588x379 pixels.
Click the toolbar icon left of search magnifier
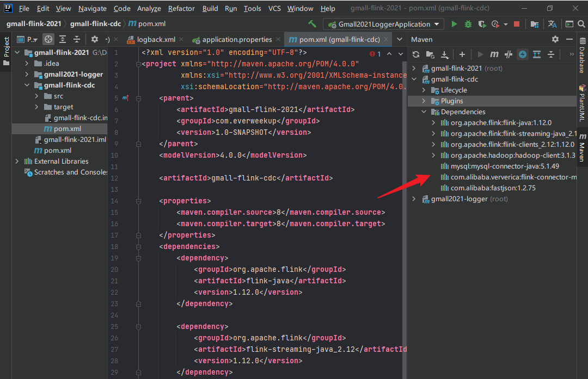point(569,24)
